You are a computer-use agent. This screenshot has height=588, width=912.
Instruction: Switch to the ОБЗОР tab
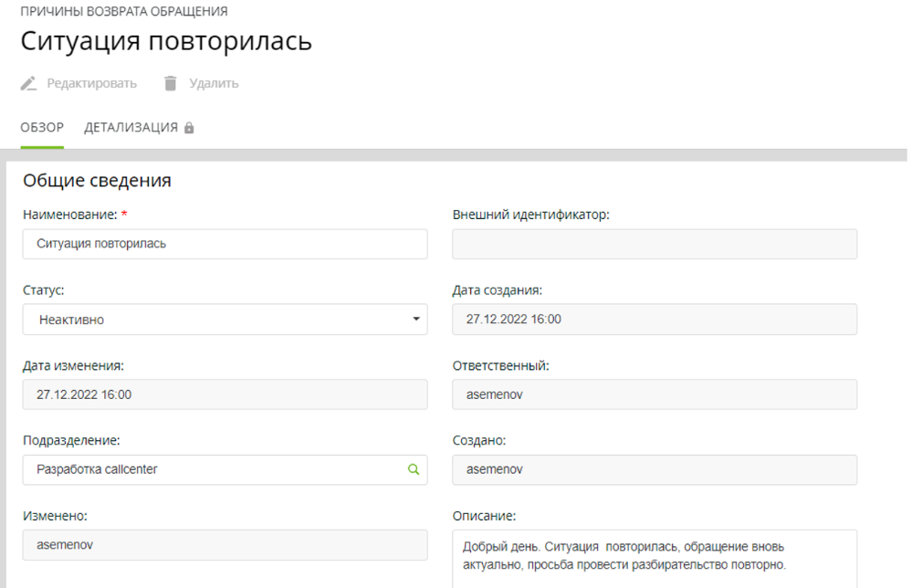click(42, 128)
